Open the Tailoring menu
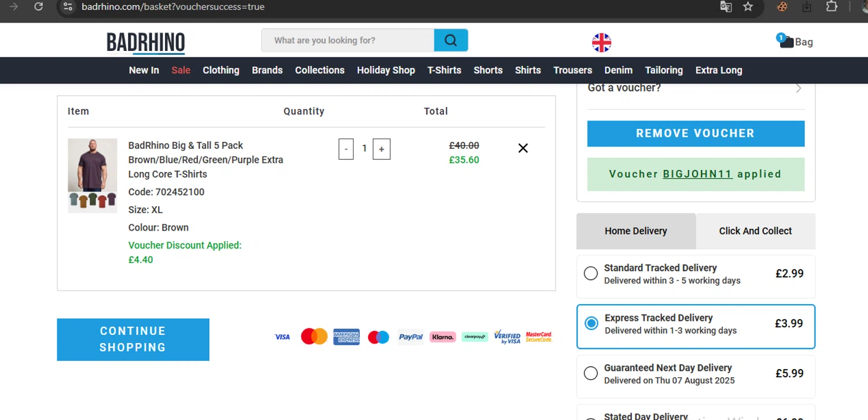The image size is (868, 420). click(664, 70)
